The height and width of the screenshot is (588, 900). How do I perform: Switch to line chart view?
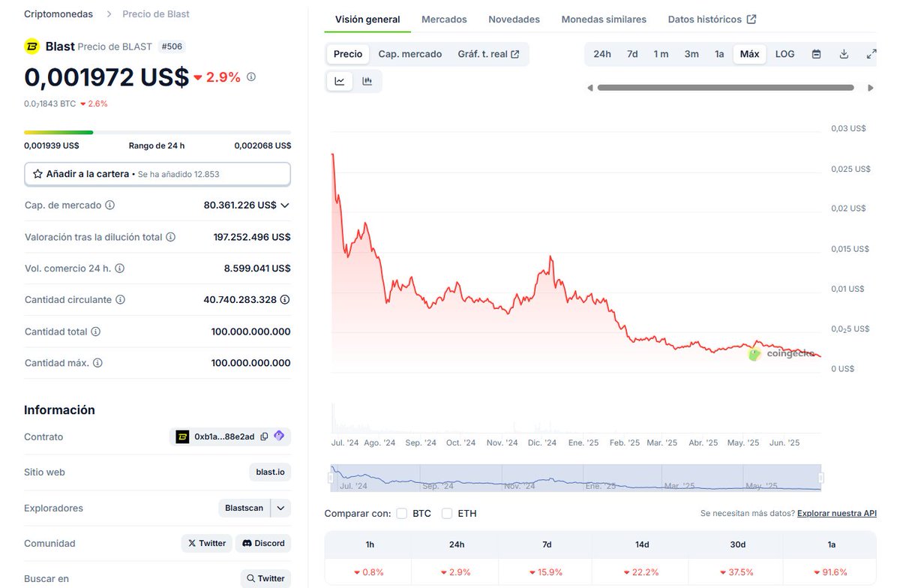click(340, 81)
